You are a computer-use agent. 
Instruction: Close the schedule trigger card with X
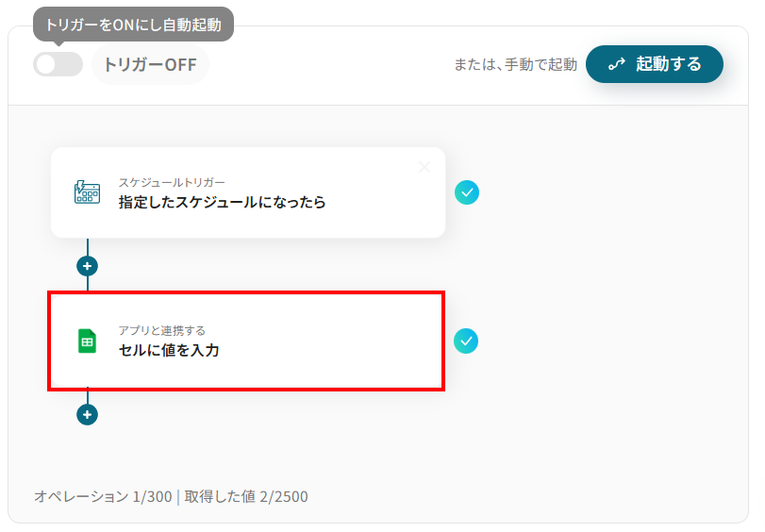tap(424, 167)
